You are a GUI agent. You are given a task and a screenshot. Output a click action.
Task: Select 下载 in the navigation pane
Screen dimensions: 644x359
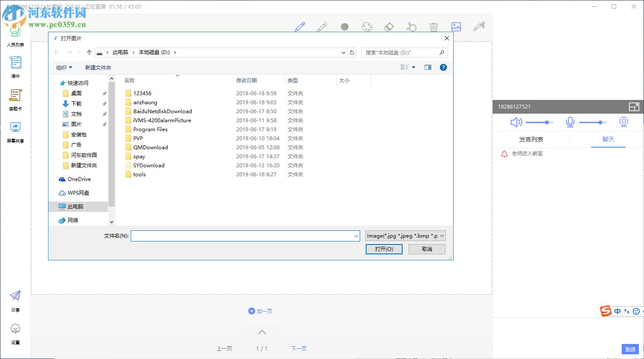(76, 104)
